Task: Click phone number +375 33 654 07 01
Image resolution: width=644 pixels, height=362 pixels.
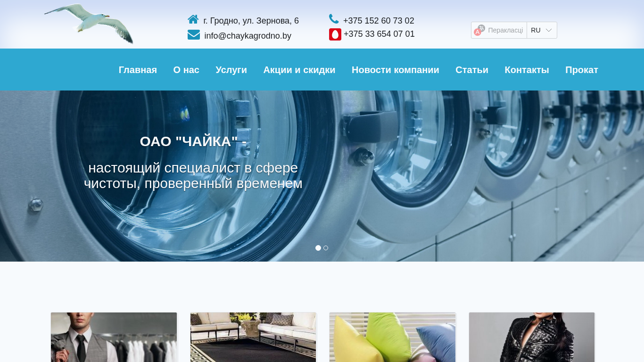Action: click(x=379, y=34)
